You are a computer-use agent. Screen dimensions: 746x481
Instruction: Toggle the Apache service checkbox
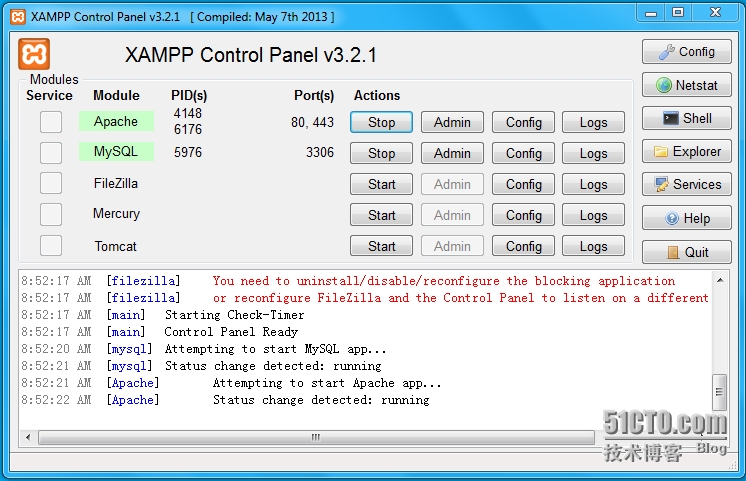pos(51,122)
